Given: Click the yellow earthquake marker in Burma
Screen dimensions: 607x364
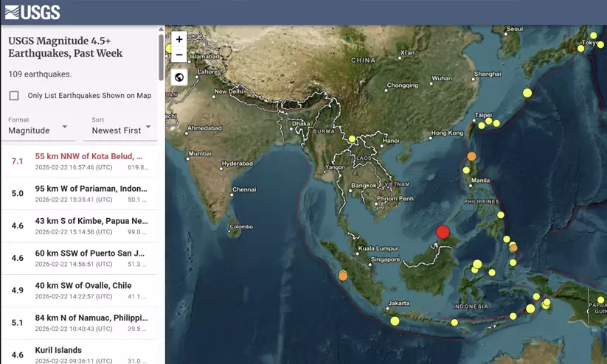Looking at the screenshot, I should pyautogui.click(x=352, y=139).
